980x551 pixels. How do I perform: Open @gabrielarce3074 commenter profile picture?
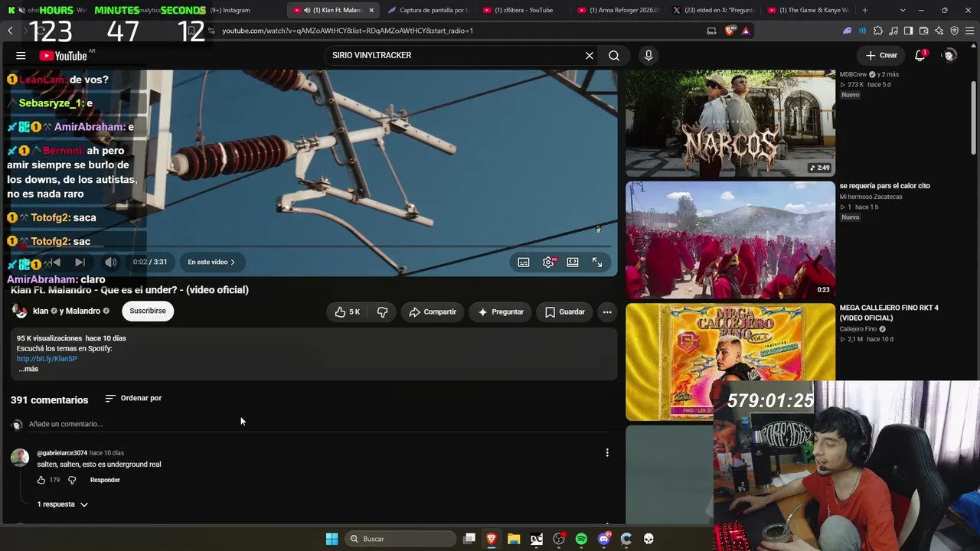[20, 458]
